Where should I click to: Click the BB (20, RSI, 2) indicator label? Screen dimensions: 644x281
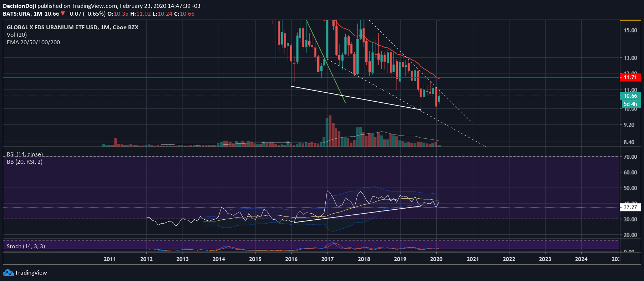[25, 162]
